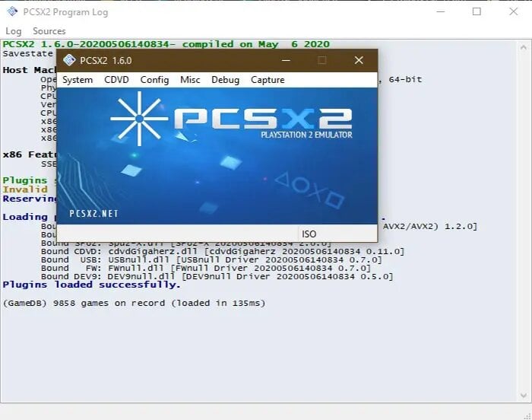This screenshot has width=532, height=420.
Task: Click the PCSX2 1.6.0 title bar icon
Action: click(x=69, y=60)
